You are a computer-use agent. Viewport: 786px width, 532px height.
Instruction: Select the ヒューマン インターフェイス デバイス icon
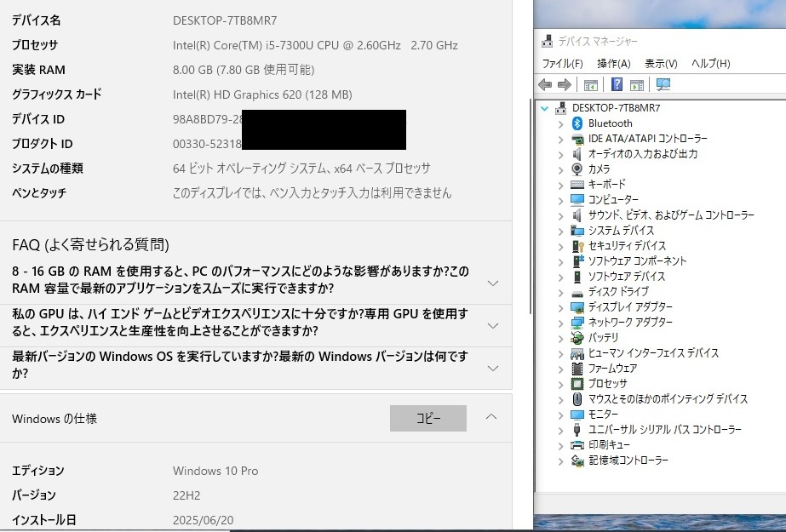click(577, 353)
